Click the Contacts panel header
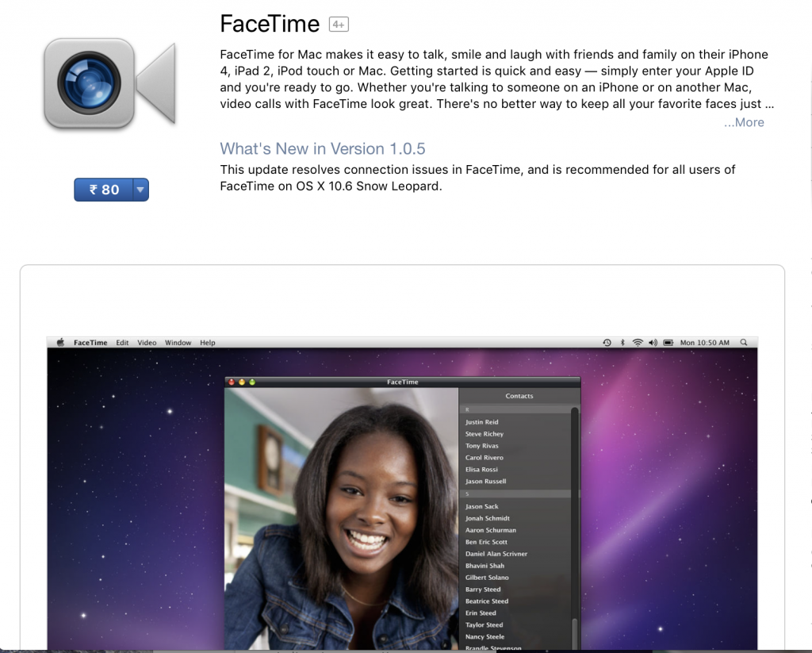The image size is (812, 653). tap(519, 396)
